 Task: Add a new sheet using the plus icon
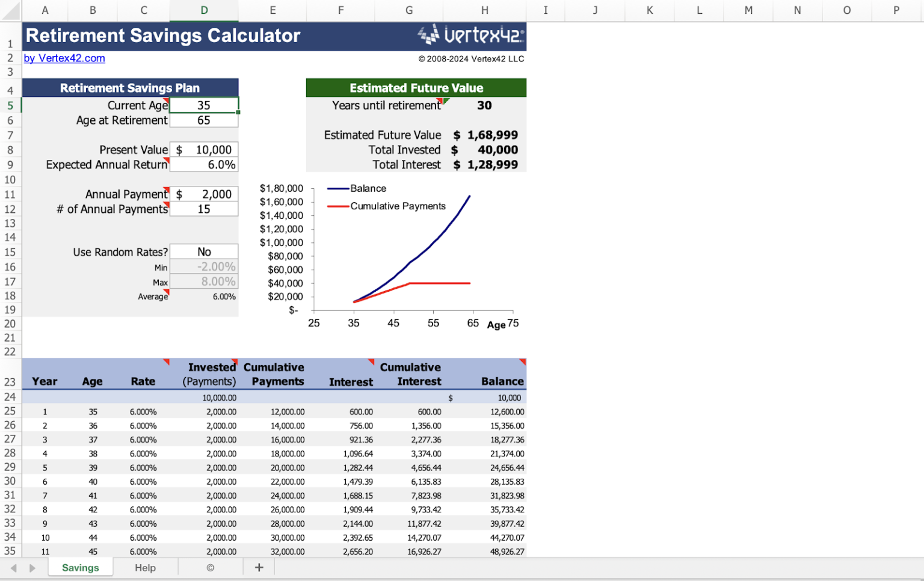(259, 567)
